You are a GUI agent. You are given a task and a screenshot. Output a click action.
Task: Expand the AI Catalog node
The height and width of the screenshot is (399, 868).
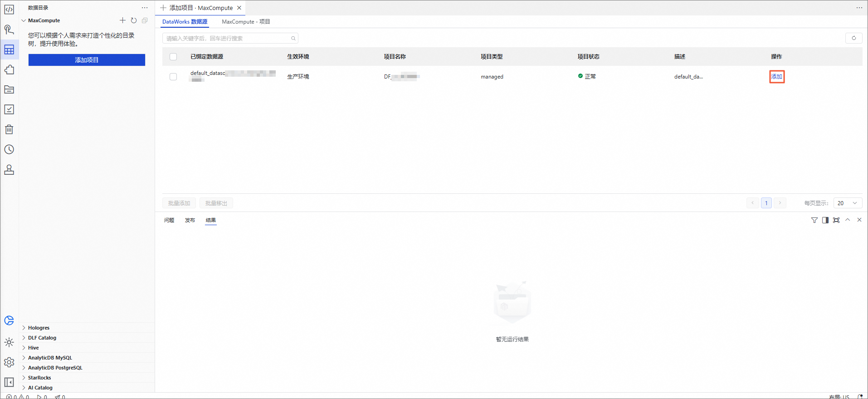24,388
